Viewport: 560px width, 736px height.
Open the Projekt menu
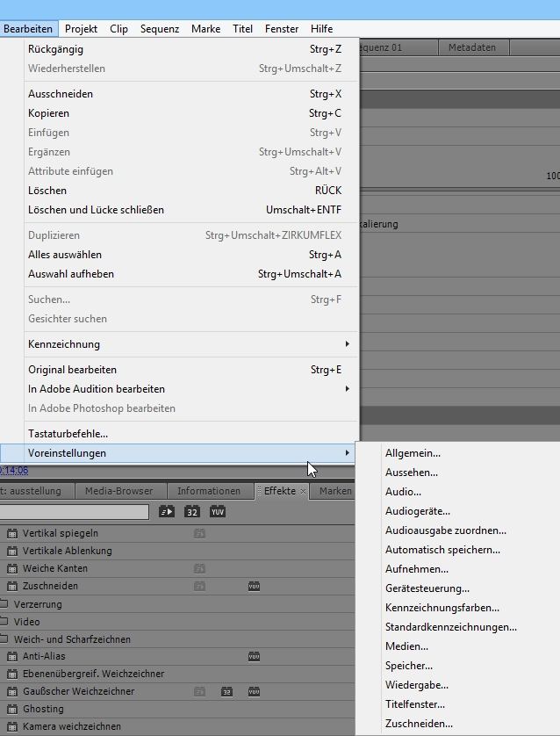click(81, 29)
